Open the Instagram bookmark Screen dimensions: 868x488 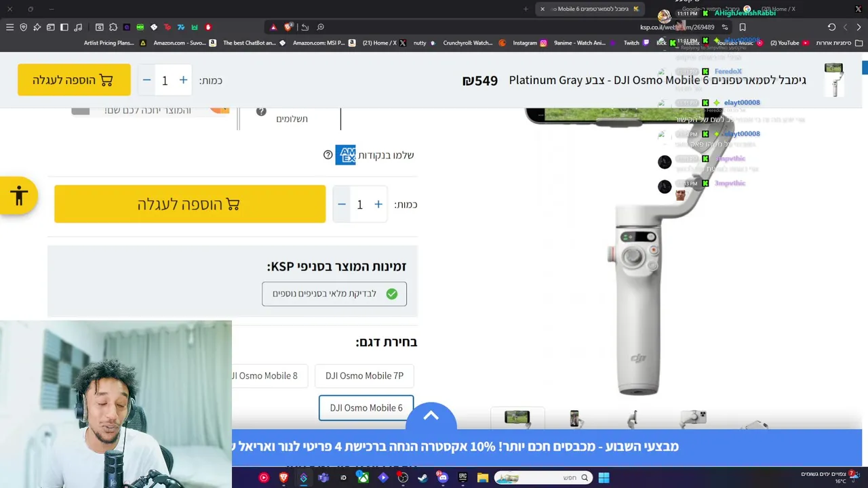(530, 43)
